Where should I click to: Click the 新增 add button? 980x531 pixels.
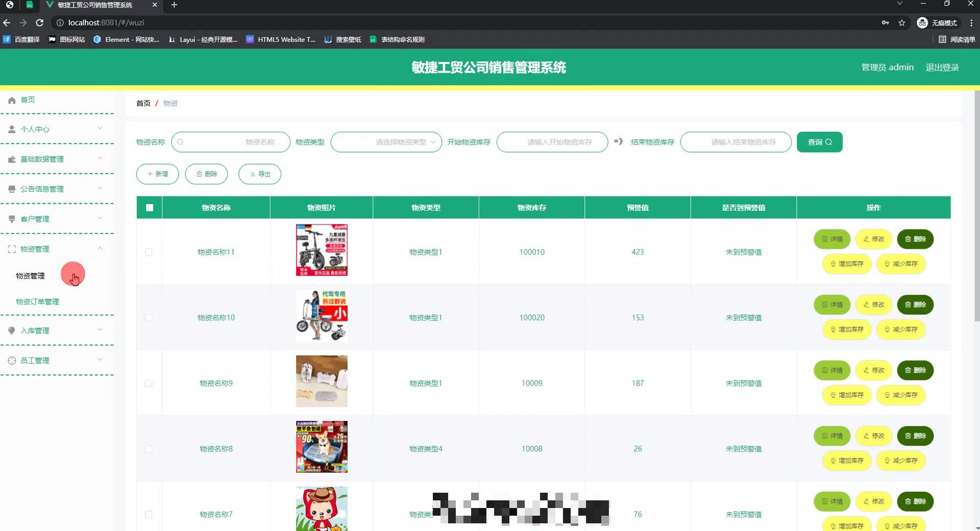(x=157, y=174)
